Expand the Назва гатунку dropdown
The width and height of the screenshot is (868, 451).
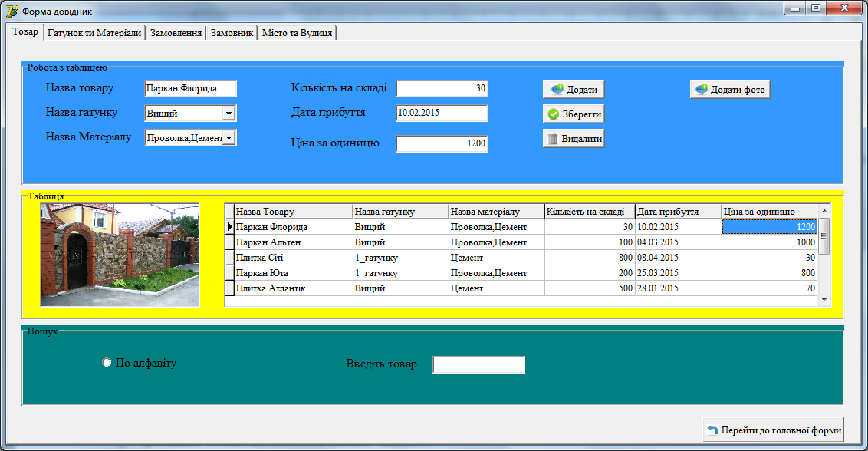[x=229, y=113]
